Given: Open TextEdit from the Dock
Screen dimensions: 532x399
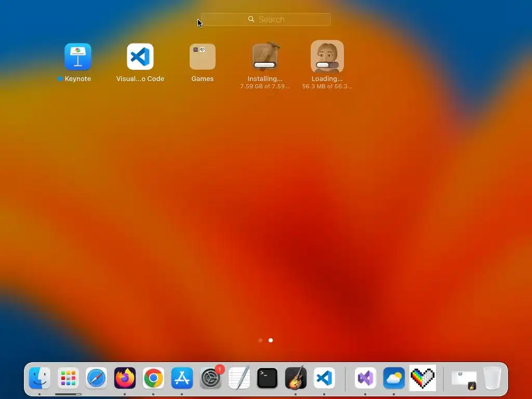Looking at the screenshot, I should click(239, 378).
